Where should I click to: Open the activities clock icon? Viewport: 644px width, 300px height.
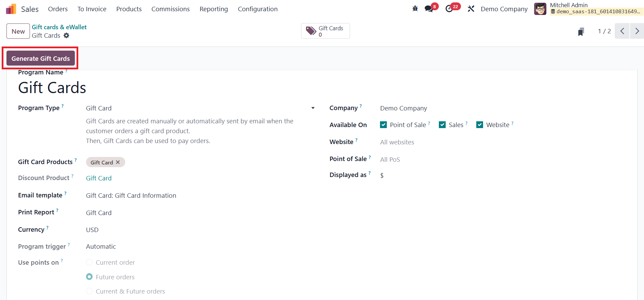[x=449, y=9]
